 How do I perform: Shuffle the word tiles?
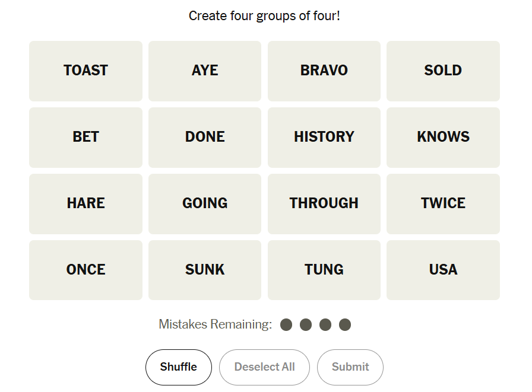coord(179,367)
